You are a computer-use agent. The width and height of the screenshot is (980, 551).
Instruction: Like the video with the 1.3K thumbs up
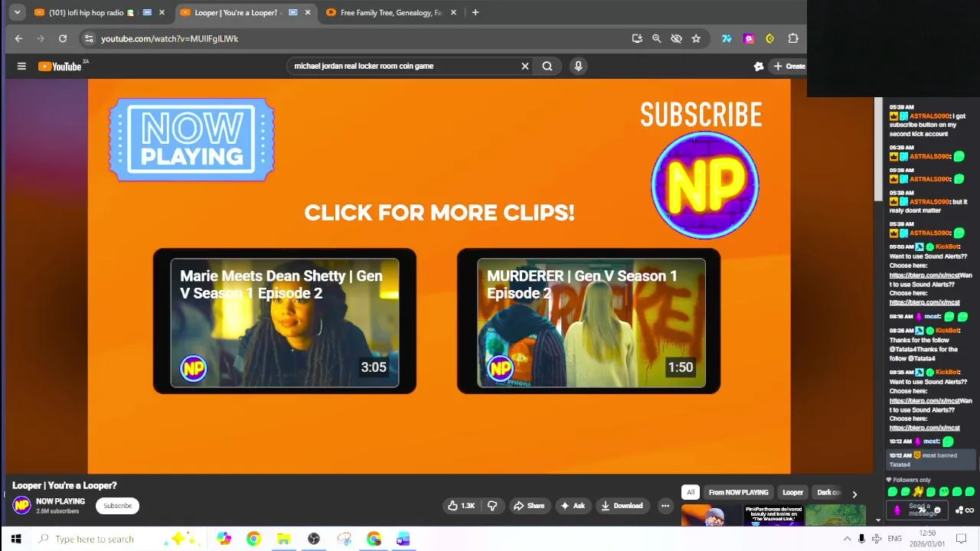pyautogui.click(x=462, y=506)
